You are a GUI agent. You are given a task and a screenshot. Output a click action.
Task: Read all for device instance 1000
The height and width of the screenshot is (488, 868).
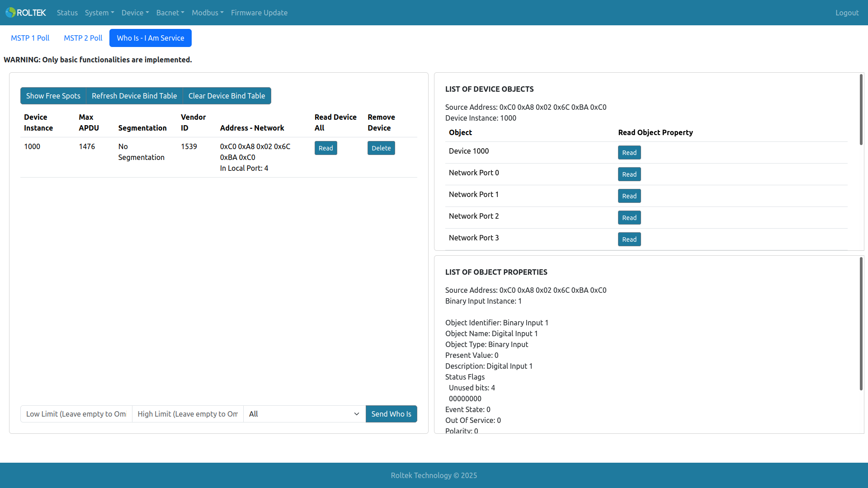pyautogui.click(x=326, y=148)
